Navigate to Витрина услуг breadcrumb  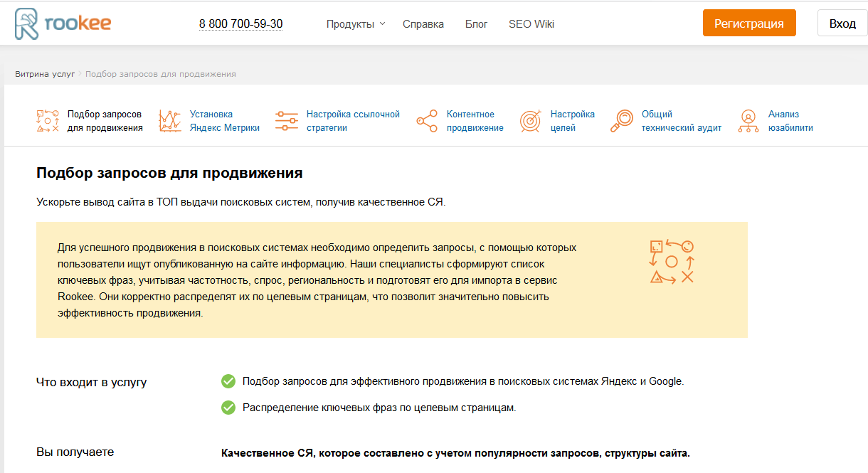click(45, 74)
